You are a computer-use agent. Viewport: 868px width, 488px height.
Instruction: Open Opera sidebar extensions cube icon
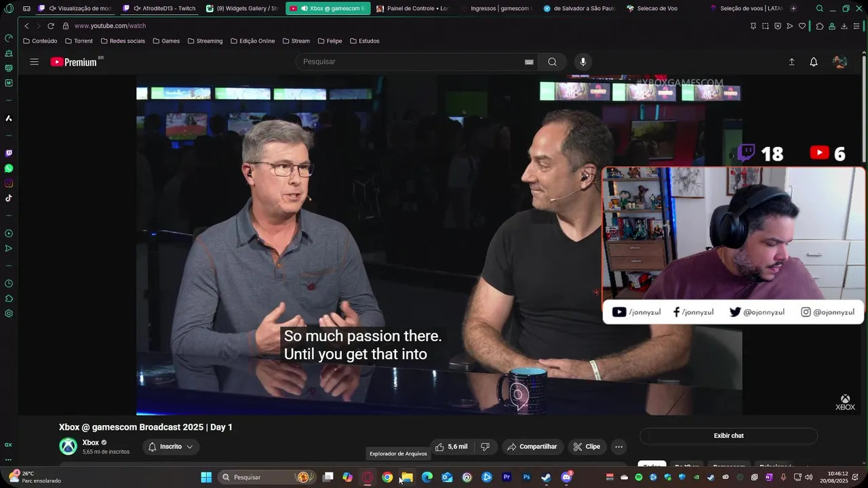[x=9, y=298]
